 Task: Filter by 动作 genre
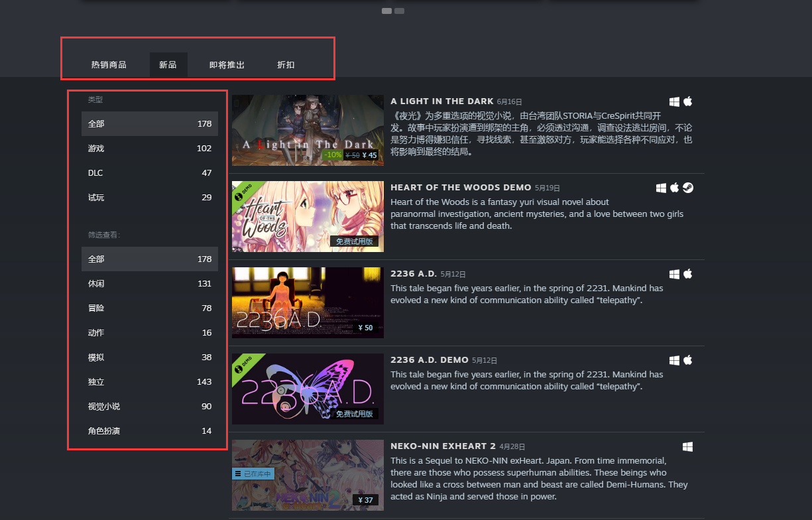[x=150, y=333]
